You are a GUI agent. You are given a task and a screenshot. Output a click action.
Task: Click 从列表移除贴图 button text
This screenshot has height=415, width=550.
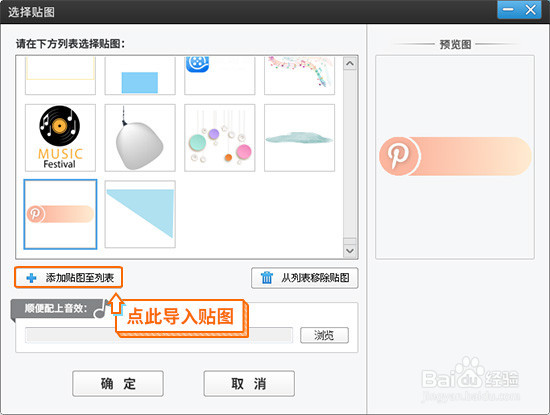pyautogui.click(x=315, y=278)
